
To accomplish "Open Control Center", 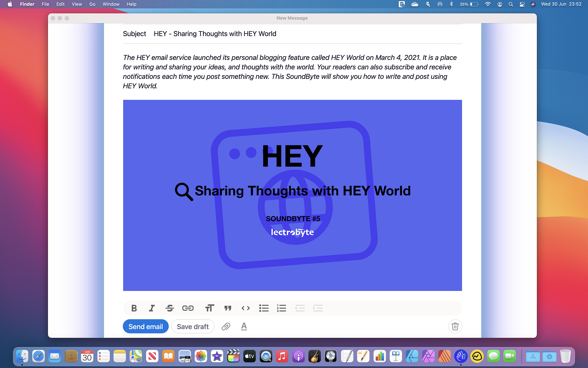I will click(522, 4).
